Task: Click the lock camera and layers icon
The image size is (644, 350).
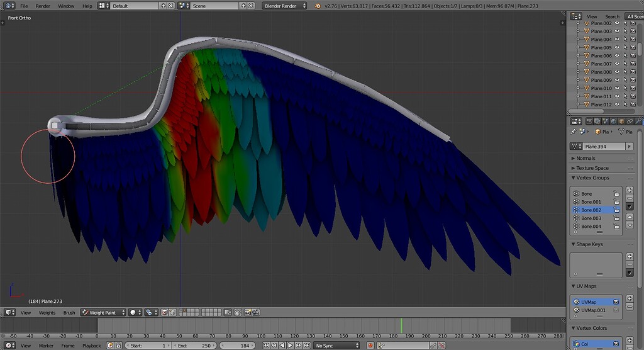Action: [x=228, y=313]
